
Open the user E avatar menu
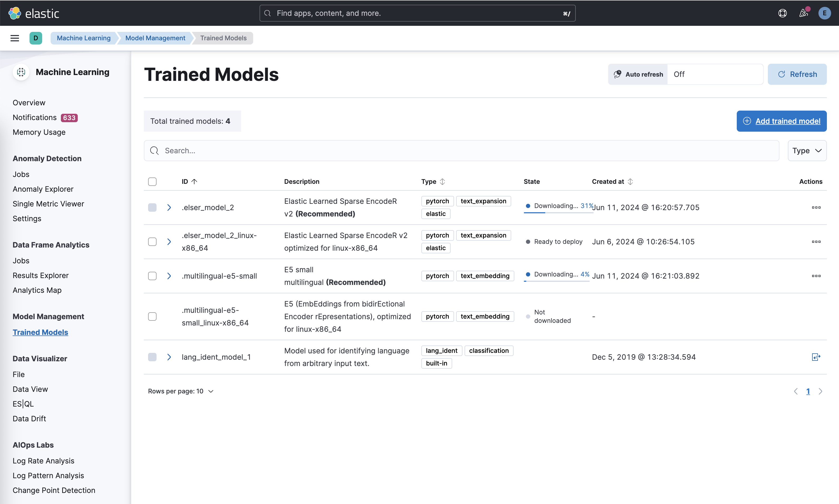pos(825,13)
